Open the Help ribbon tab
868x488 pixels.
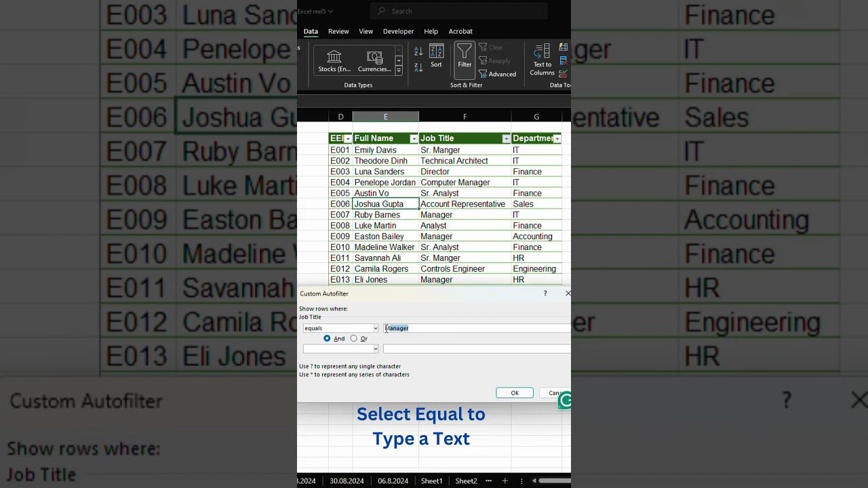[x=431, y=31]
